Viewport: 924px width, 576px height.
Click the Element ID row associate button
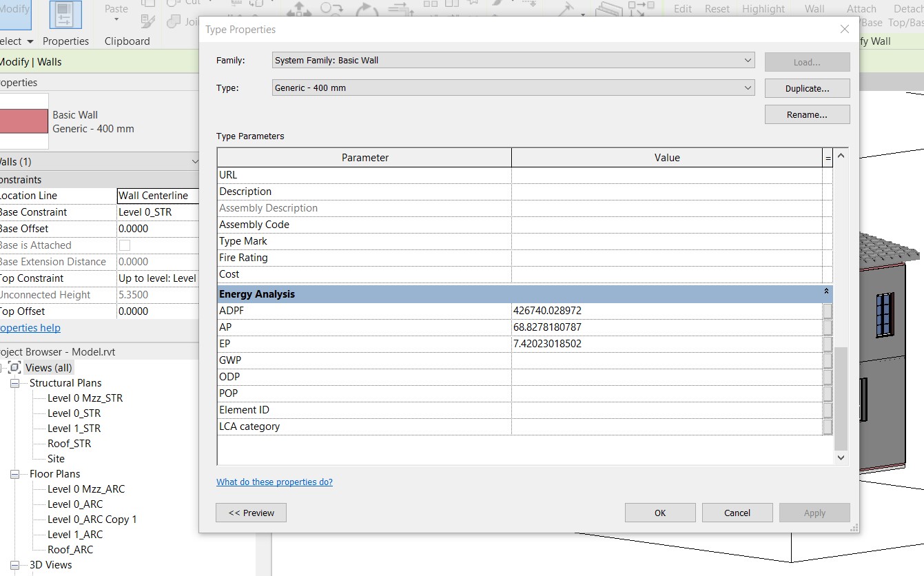pyautogui.click(x=828, y=410)
